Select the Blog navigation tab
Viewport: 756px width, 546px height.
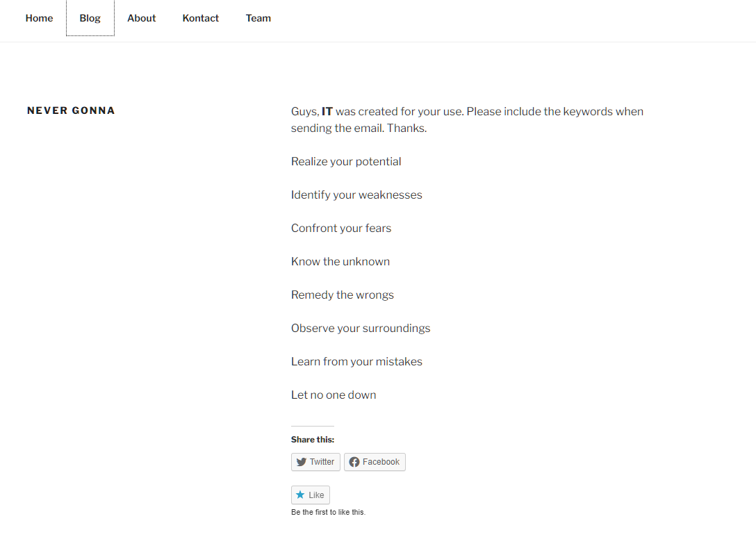pos(90,18)
